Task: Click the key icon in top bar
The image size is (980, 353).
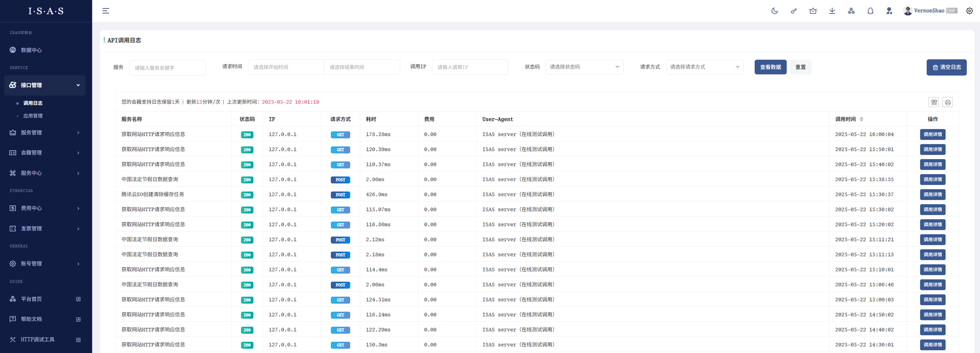Action: (794, 11)
